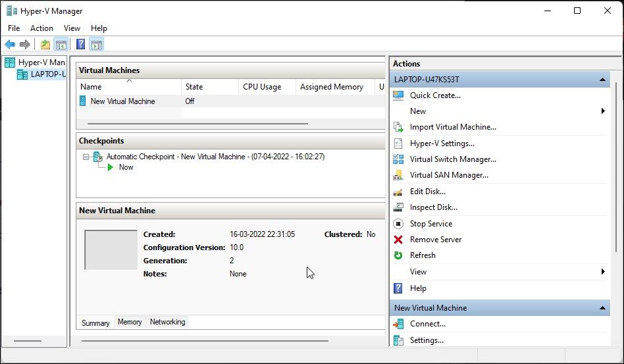The image size is (624, 364).
Task: Click Stop Service action text
Action: pyautogui.click(x=431, y=224)
